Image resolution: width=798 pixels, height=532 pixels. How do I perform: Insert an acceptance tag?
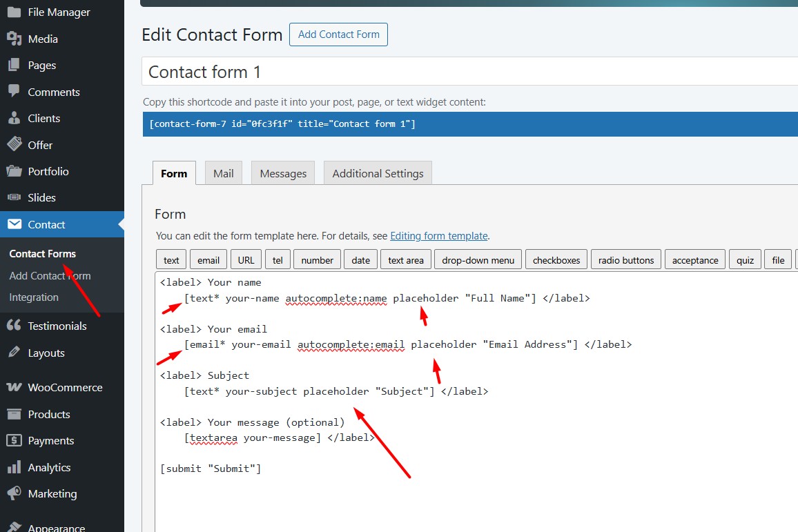click(694, 259)
